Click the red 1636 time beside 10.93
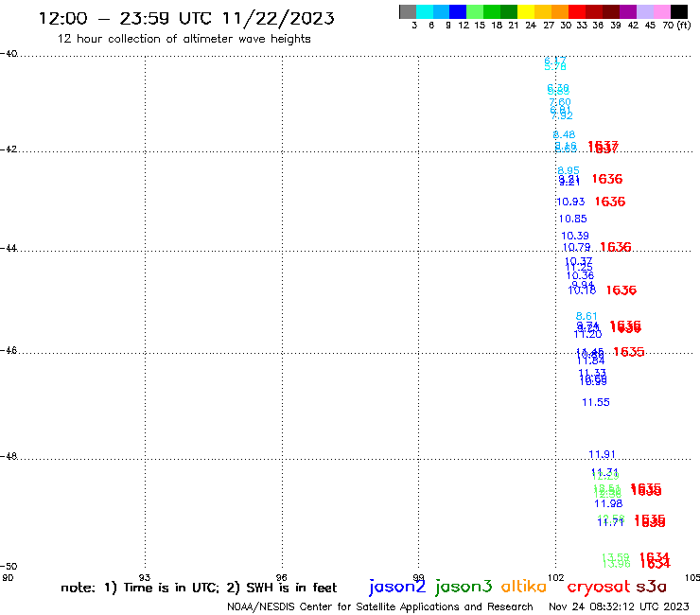Screen dimensions: 700x615 pos(610,202)
